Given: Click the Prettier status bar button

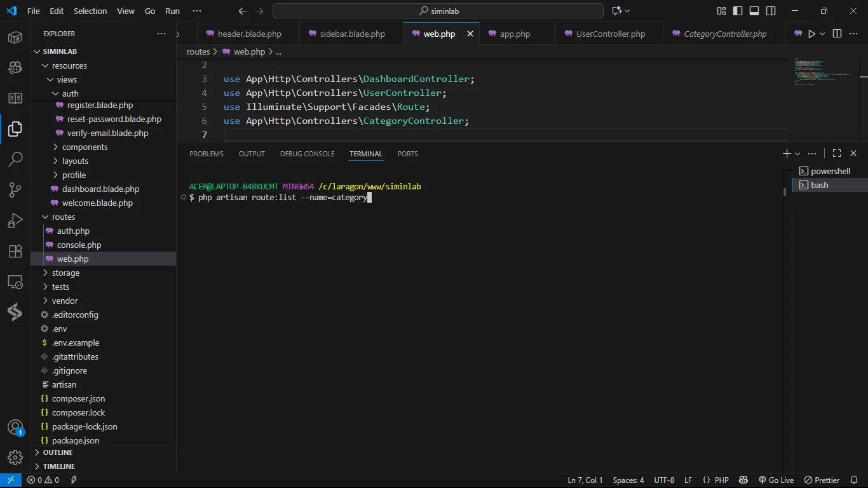Looking at the screenshot, I should point(822,480).
